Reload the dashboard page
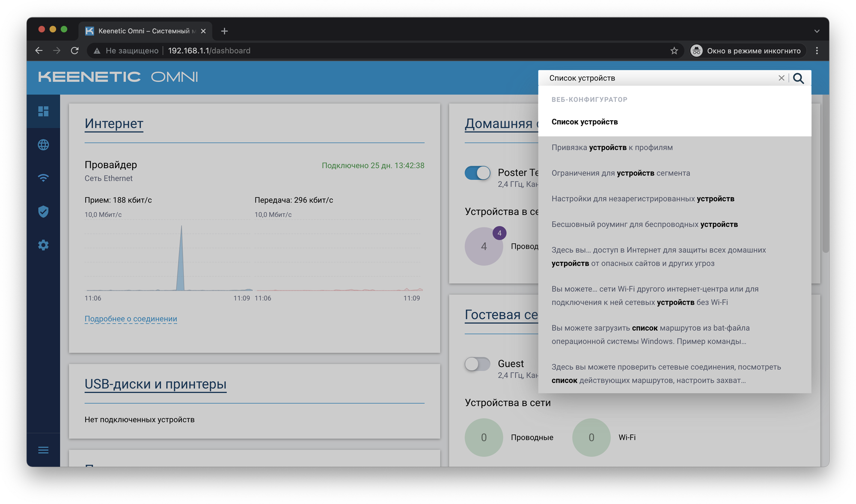The image size is (856, 504). pyautogui.click(x=75, y=50)
